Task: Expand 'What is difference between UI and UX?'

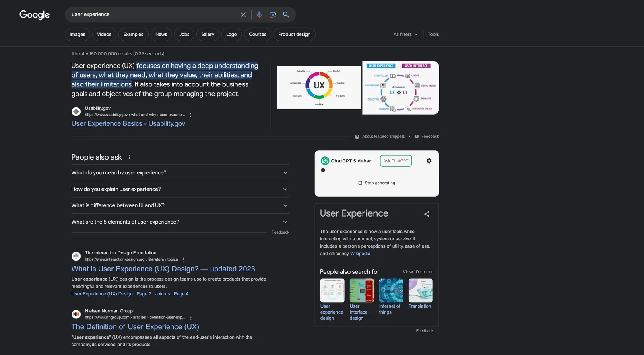Action: coord(180,205)
